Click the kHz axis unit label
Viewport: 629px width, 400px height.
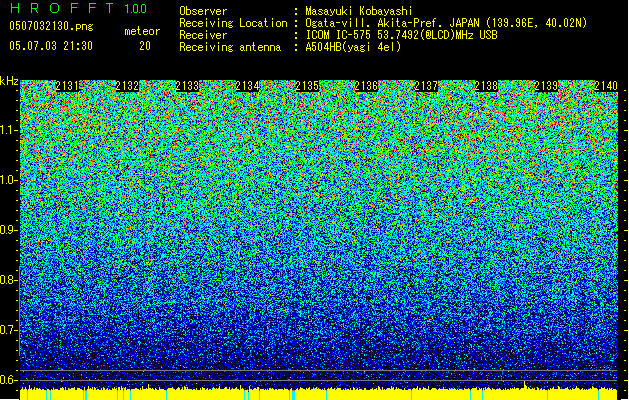click(9, 81)
